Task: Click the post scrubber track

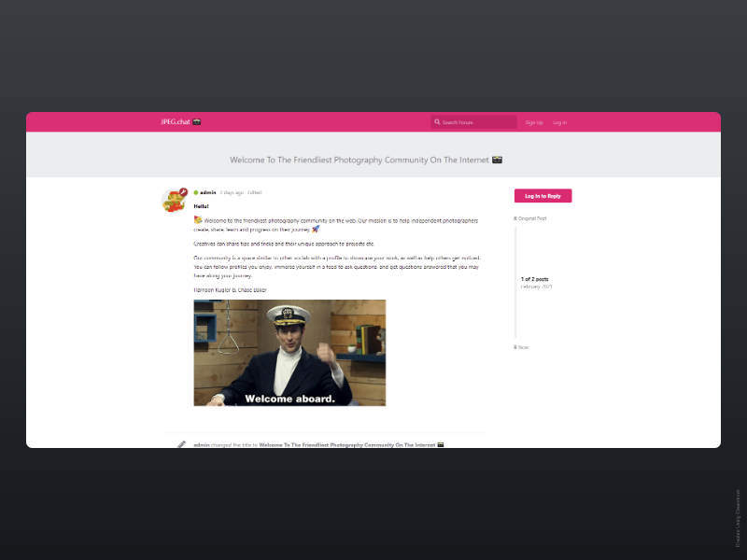Action: (x=515, y=283)
